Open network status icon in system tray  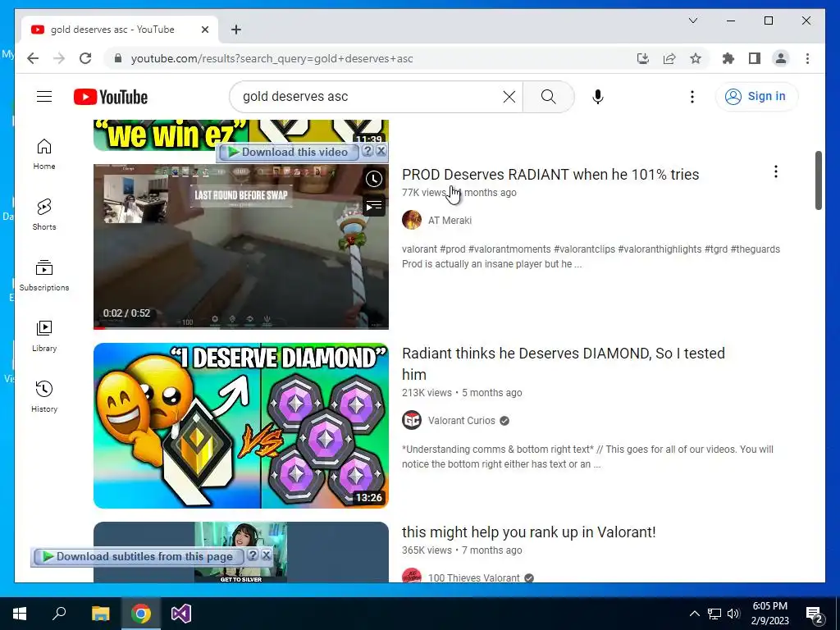point(714,614)
